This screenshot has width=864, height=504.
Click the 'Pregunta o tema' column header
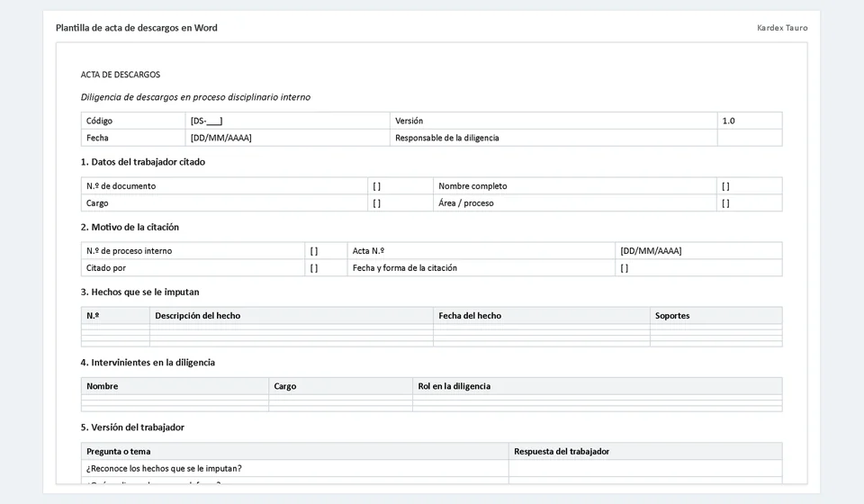coord(295,451)
